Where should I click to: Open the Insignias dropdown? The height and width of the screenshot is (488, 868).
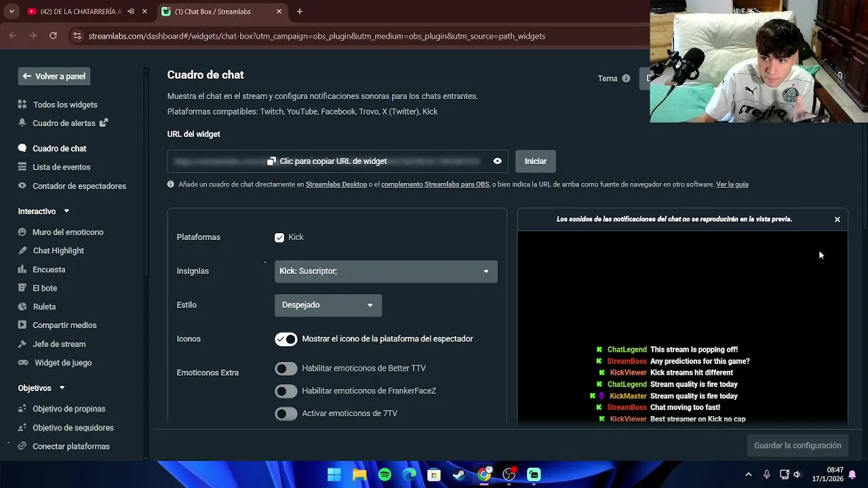[x=386, y=271]
